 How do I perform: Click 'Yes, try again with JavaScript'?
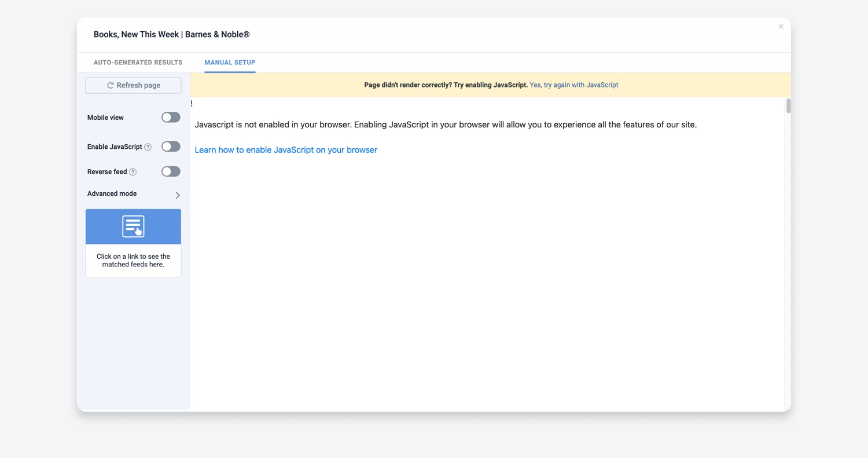point(573,85)
